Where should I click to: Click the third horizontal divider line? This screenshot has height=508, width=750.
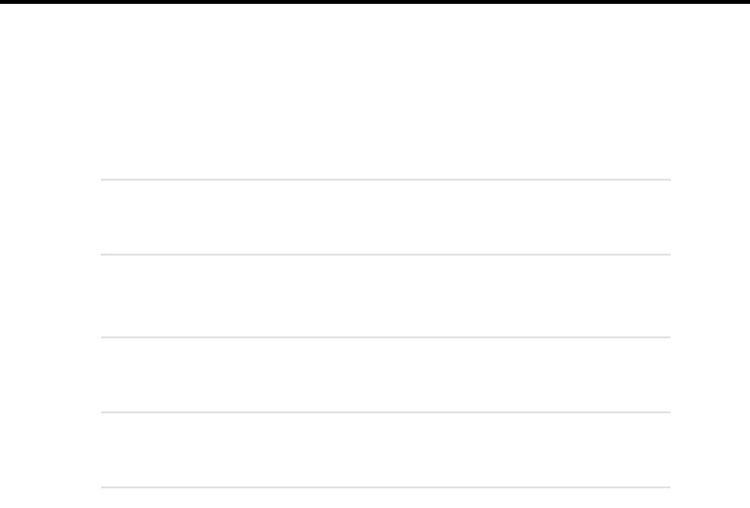tap(385, 337)
